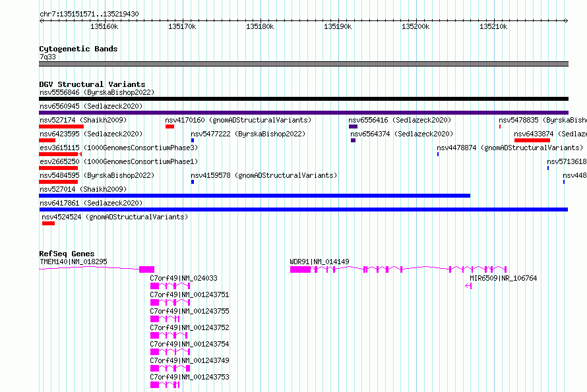Click the red bar under nsv4524524
Viewport: 587px width, 392px height.
[x=48, y=223]
